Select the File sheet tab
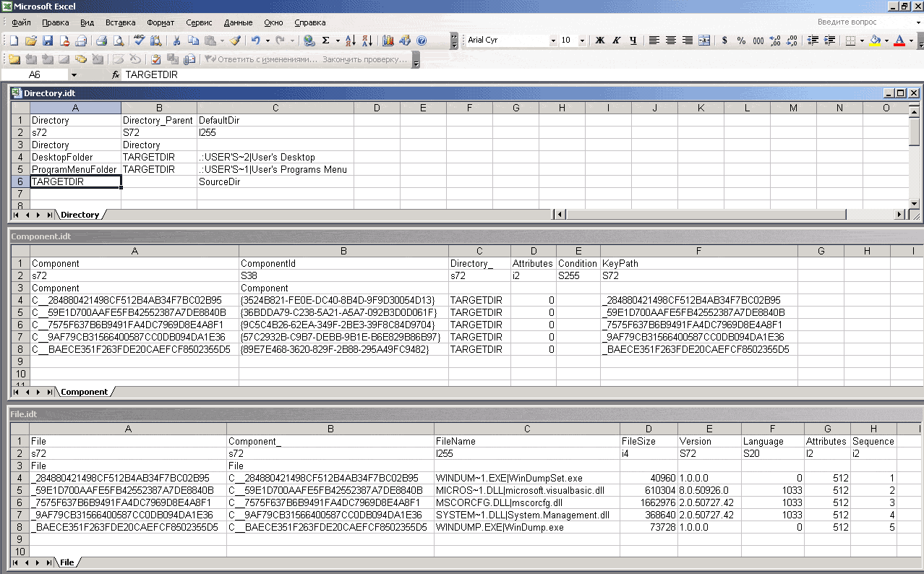 (x=67, y=562)
